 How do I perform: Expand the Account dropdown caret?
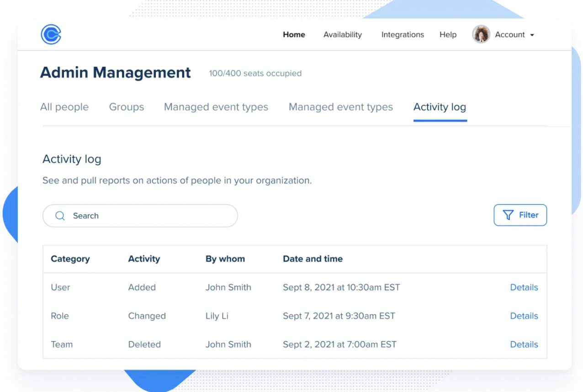pyautogui.click(x=532, y=35)
